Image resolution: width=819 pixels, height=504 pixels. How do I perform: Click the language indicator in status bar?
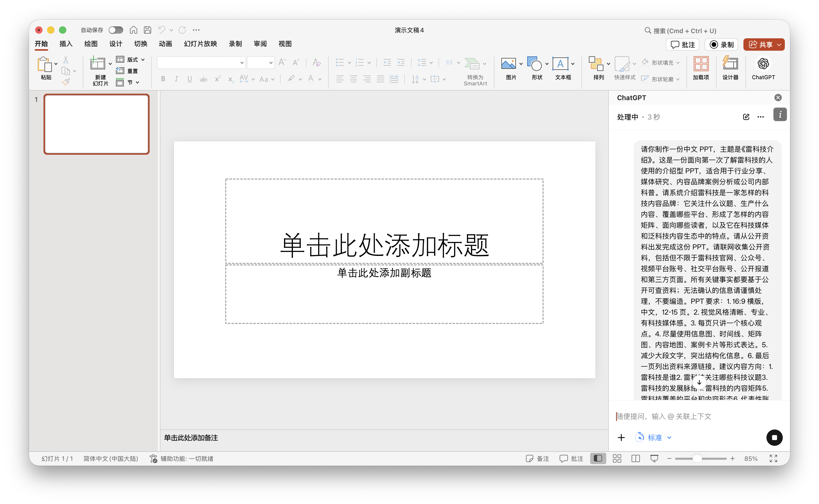coord(110,458)
